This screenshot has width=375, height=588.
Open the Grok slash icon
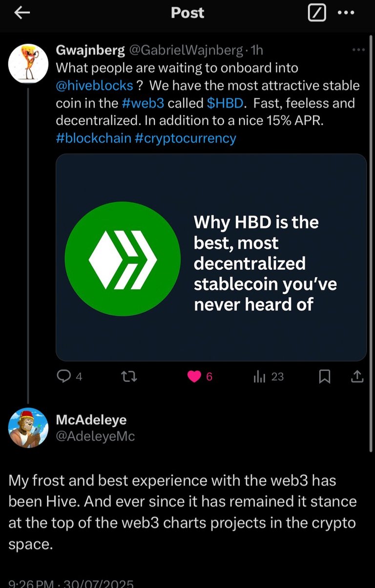coord(317,14)
